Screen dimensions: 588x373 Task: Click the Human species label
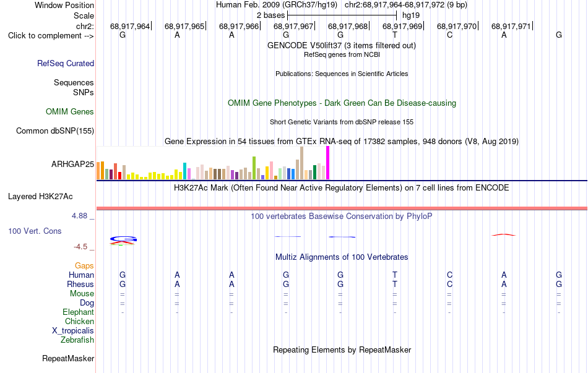[81, 275]
